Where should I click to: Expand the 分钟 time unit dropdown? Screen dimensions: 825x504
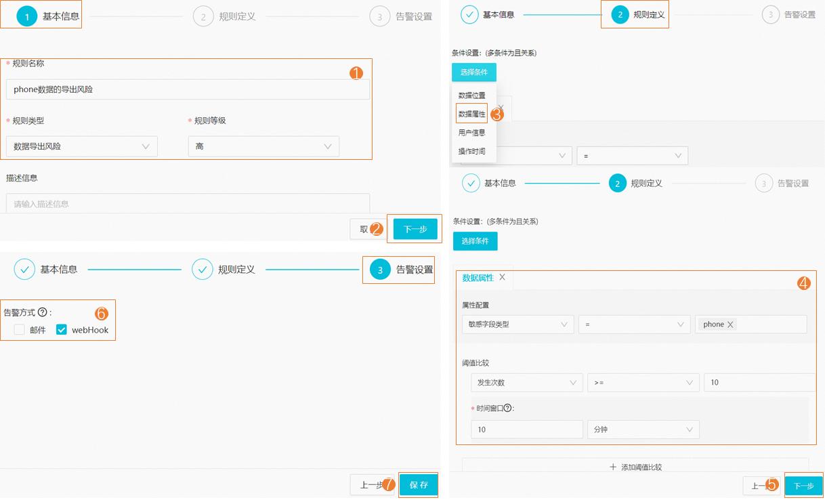pyautogui.click(x=643, y=429)
